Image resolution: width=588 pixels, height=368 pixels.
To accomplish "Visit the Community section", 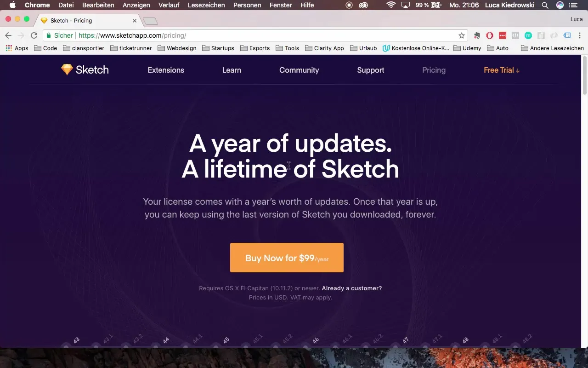I will click(x=299, y=70).
